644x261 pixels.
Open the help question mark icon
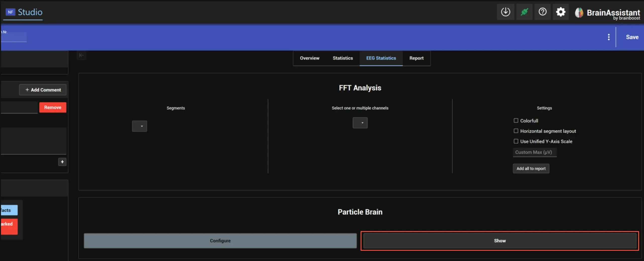pos(542,12)
